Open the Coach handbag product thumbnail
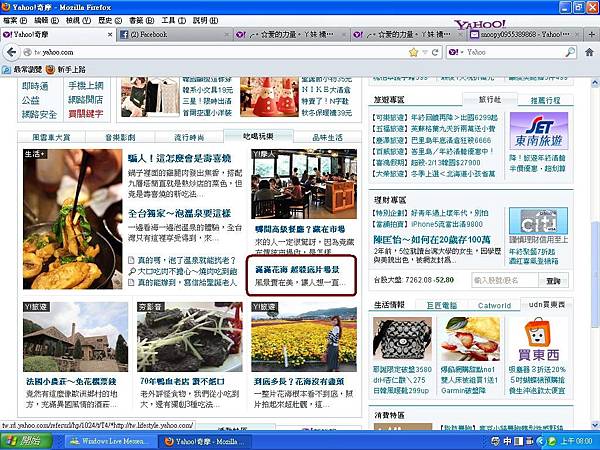This screenshot has height=450, width=600. tap(402, 339)
